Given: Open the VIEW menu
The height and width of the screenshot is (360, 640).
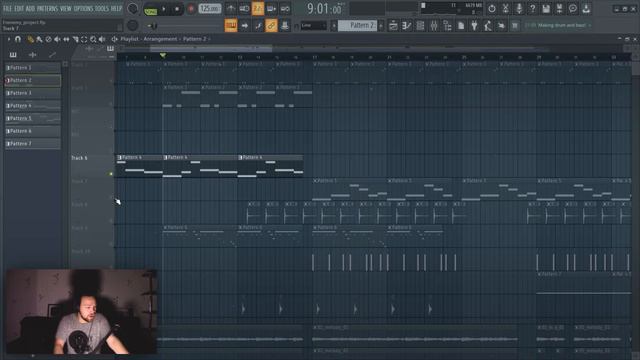Looking at the screenshot, I should pyautogui.click(x=66, y=8).
